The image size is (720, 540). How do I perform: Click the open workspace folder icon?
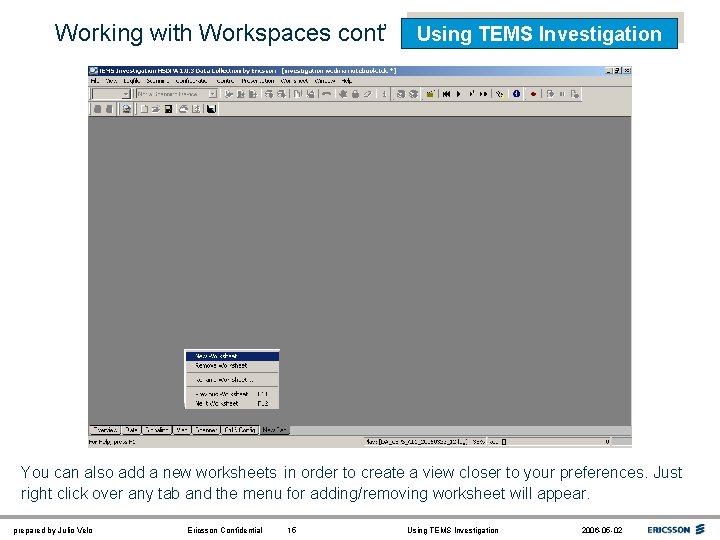point(156,109)
